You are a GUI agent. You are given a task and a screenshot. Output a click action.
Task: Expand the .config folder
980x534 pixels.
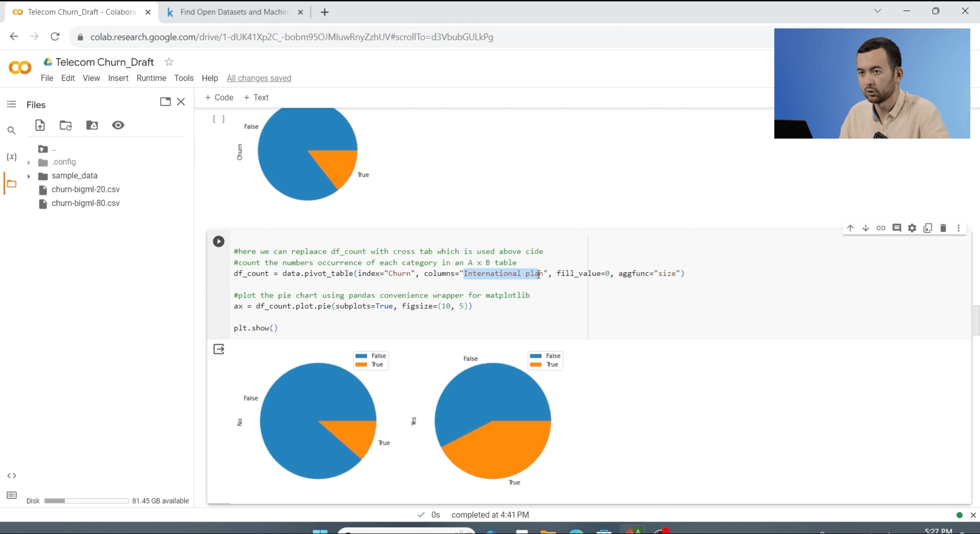click(29, 162)
